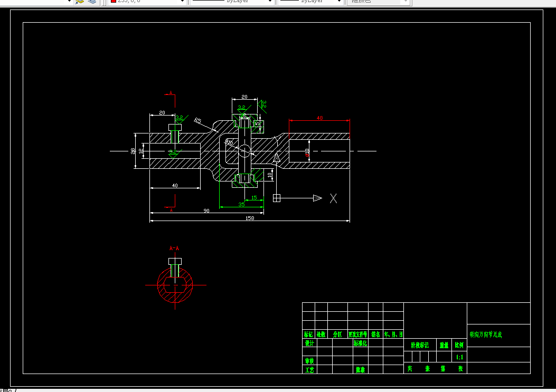Select the green 35 dimension text
The image size is (556, 392).
[x=241, y=204]
